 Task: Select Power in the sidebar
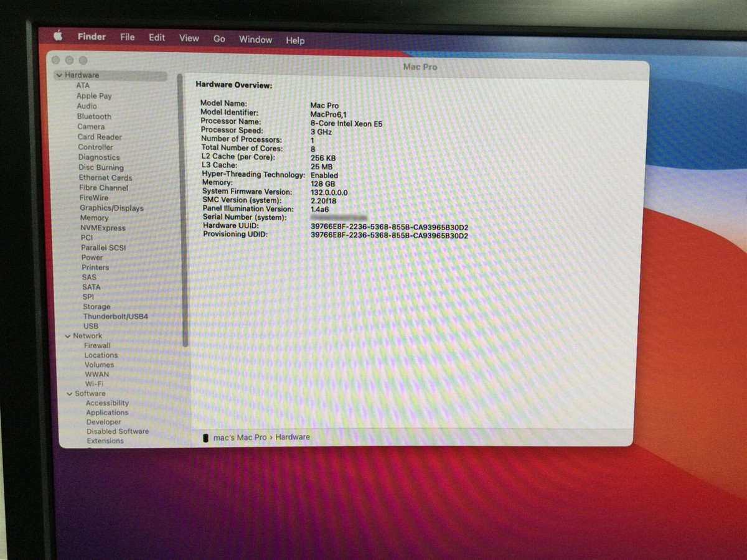pos(92,257)
